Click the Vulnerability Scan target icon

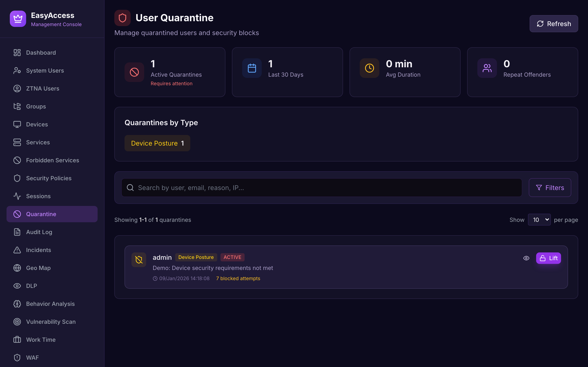pos(17,322)
